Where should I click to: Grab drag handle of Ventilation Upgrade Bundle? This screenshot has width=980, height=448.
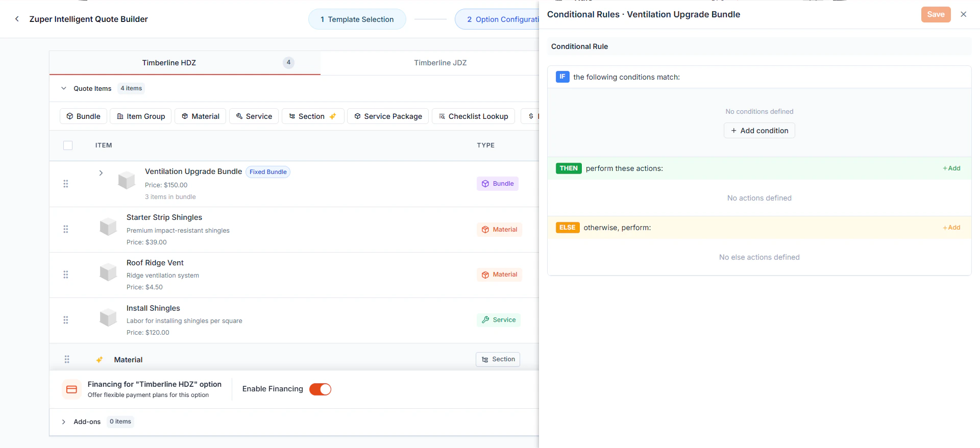click(x=66, y=184)
